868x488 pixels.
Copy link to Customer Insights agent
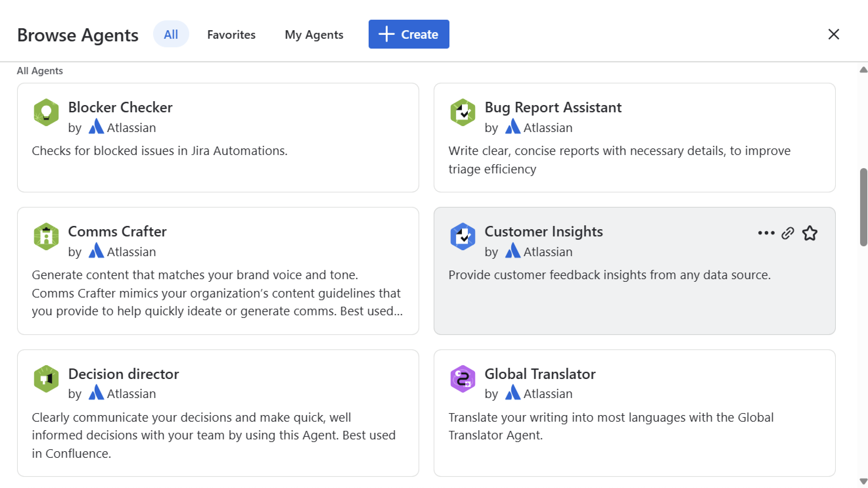tap(788, 233)
